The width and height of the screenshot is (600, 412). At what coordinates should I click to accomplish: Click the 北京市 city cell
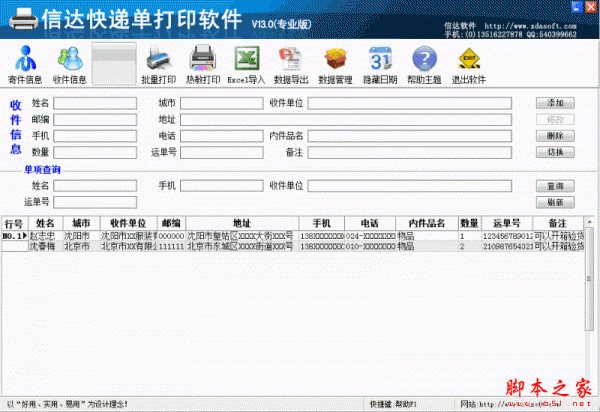coord(81,246)
